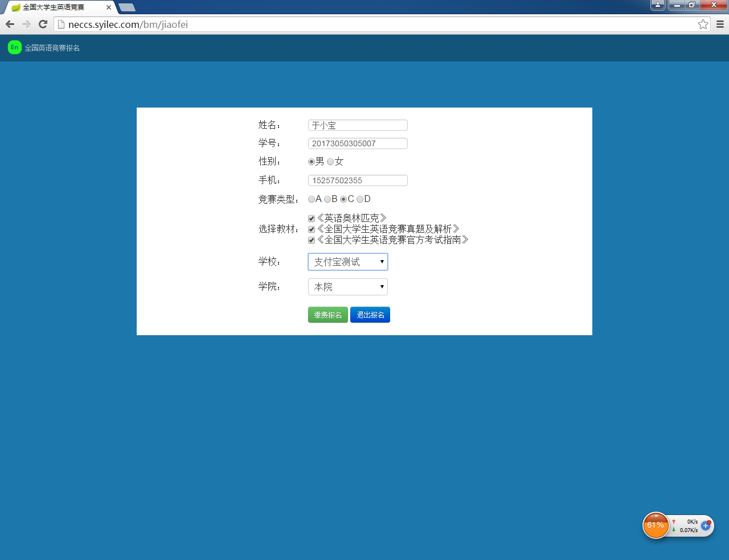Reload the page with refresh icon

click(43, 24)
